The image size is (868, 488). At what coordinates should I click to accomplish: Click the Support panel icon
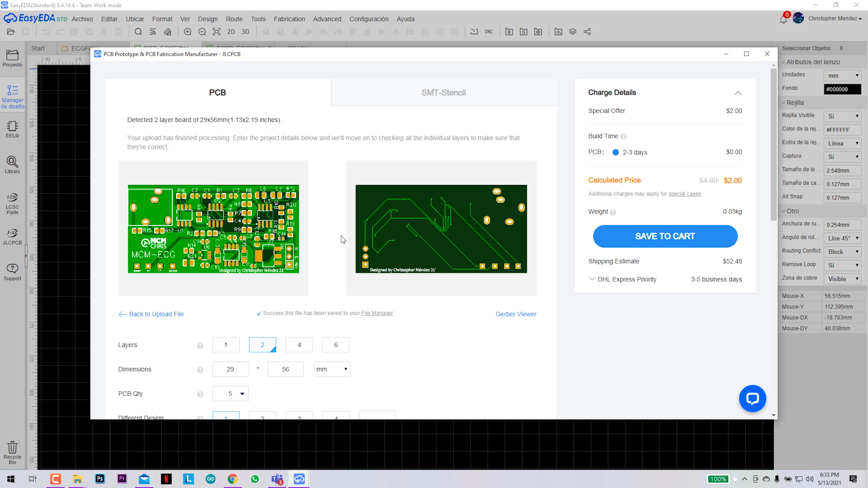(x=13, y=271)
